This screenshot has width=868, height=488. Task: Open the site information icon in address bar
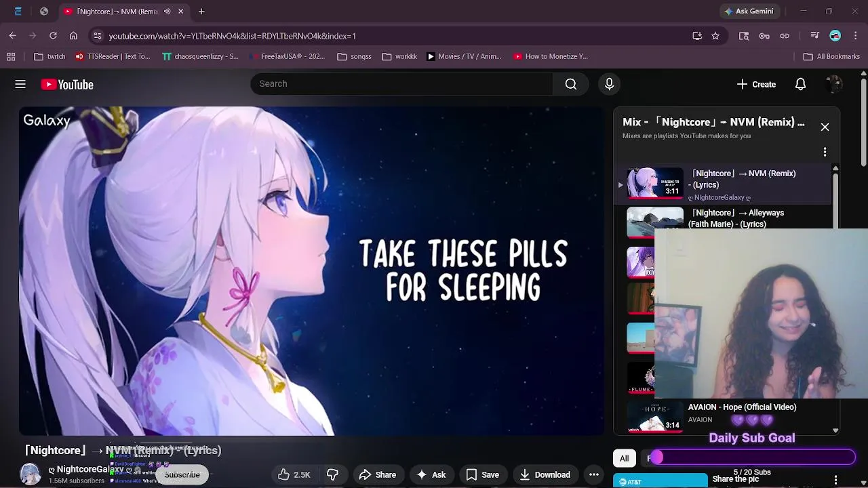[97, 36]
